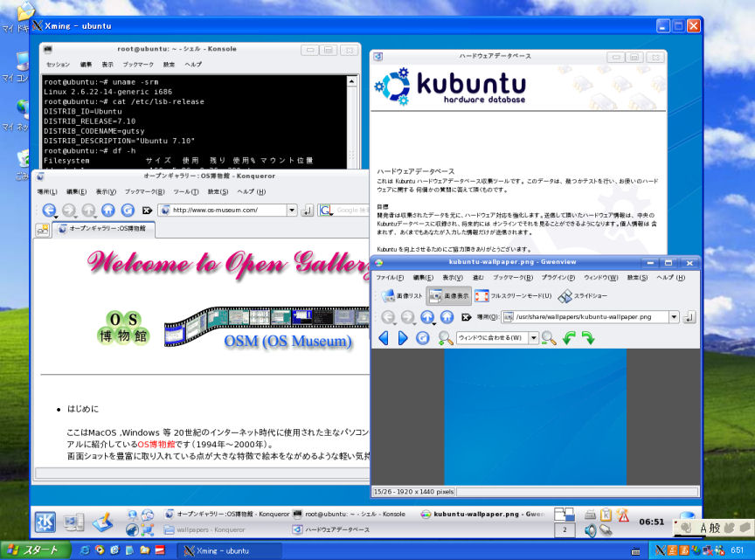Open the KDE K menu in the panel

tap(45, 522)
